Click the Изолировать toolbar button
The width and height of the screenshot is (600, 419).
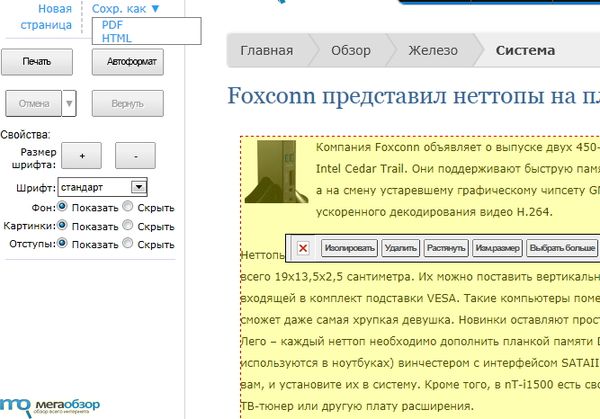349,248
